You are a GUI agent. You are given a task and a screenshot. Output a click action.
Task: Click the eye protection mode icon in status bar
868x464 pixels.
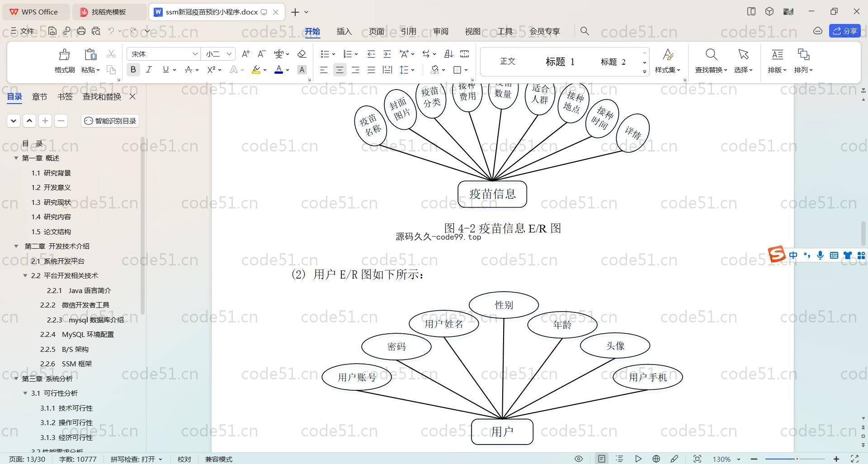pyautogui.click(x=578, y=459)
